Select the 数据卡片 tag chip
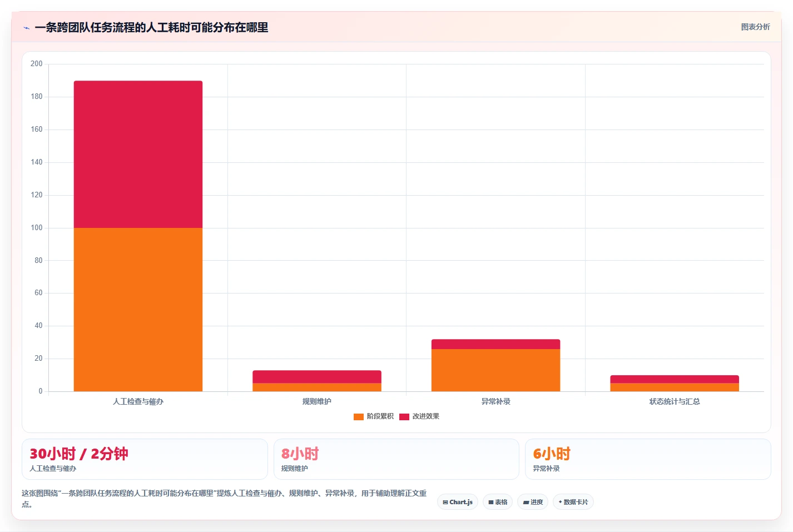Image resolution: width=793 pixels, height=532 pixels. coord(573,502)
